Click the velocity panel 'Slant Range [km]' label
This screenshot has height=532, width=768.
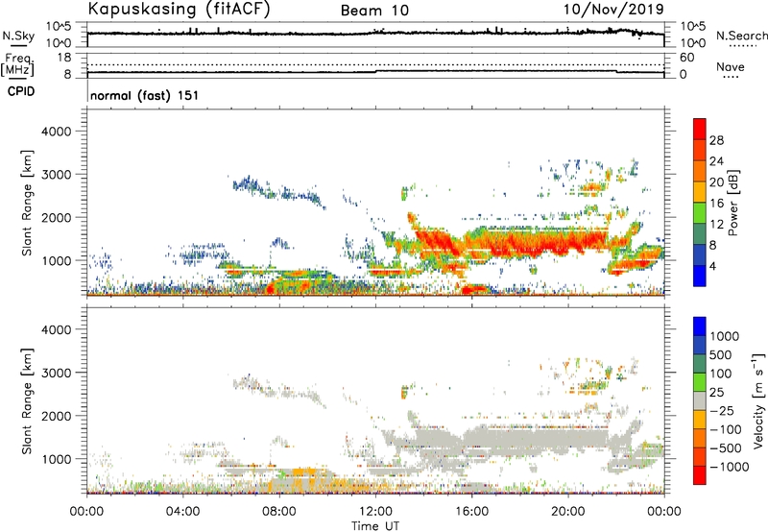click(27, 401)
